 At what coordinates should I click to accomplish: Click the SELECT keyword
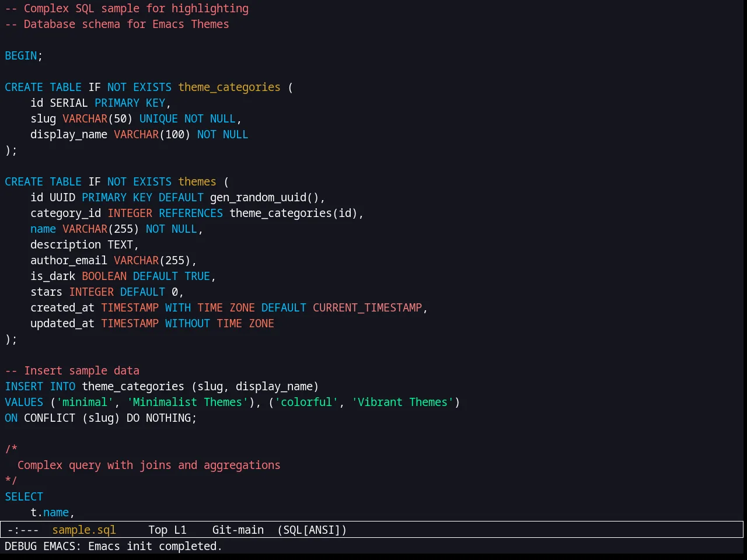point(24,496)
